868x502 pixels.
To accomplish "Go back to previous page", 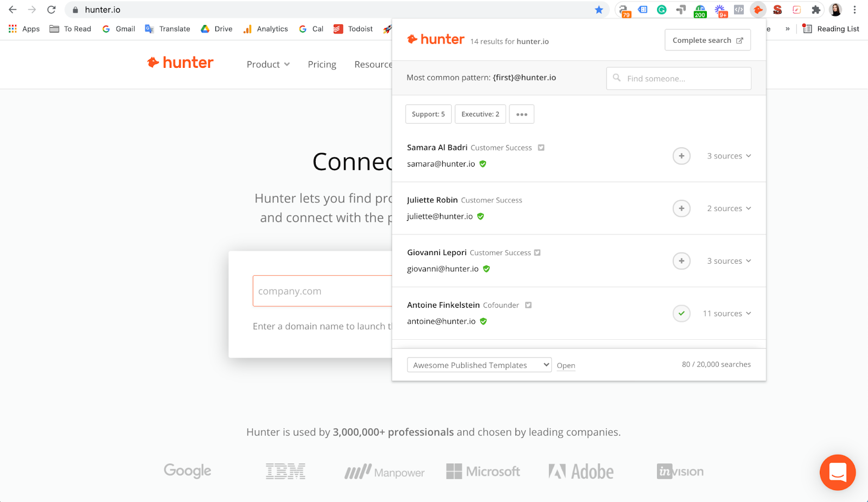I will point(12,10).
